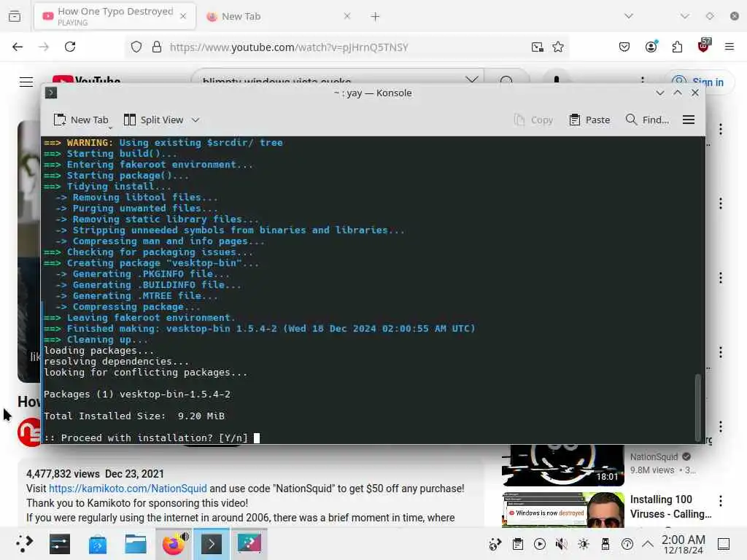Switch to Firefox in the taskbar
The width and height of the screenshot is (747, 560).
pos(174,543)
